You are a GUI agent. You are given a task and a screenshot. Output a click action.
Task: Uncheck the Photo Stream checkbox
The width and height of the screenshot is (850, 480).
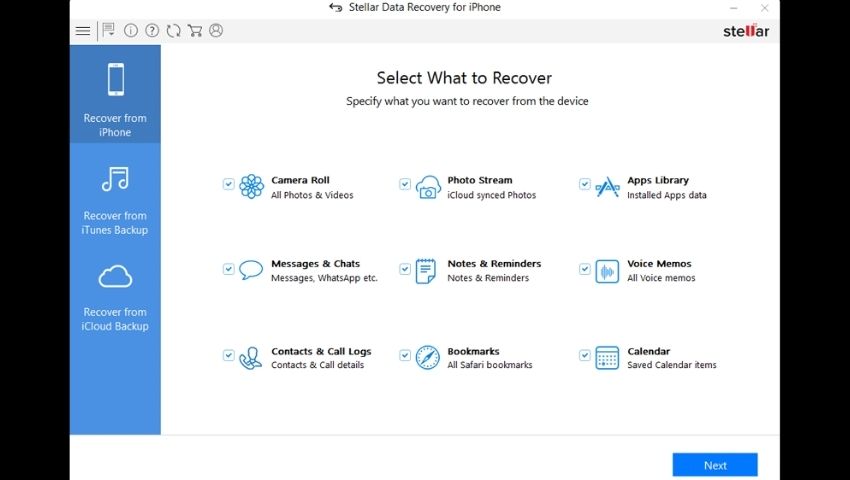point(405,184)
